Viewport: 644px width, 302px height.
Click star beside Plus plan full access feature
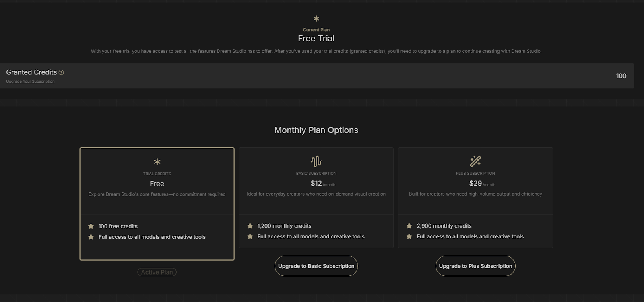pos(409,236)
